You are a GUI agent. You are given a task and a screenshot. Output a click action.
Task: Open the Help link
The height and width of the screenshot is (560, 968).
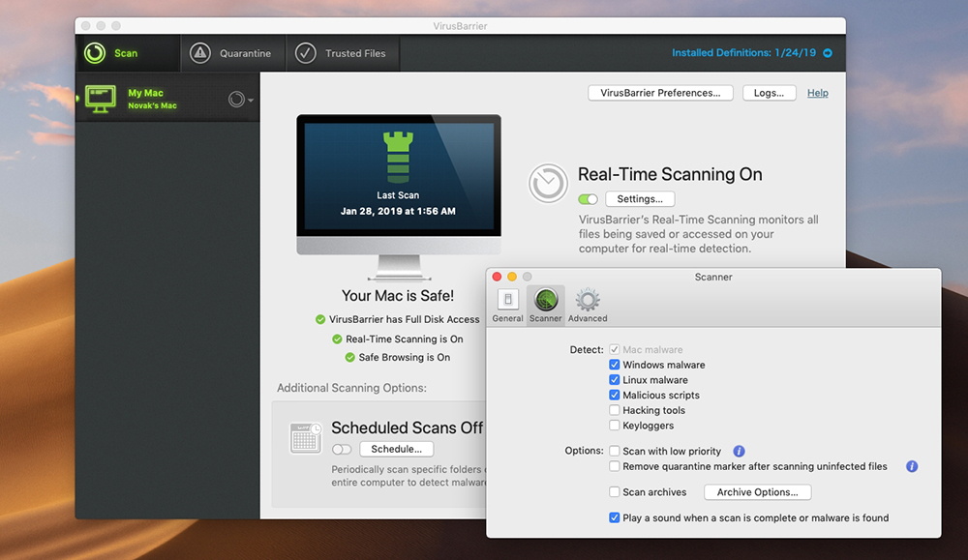click(x=817, y=93)
